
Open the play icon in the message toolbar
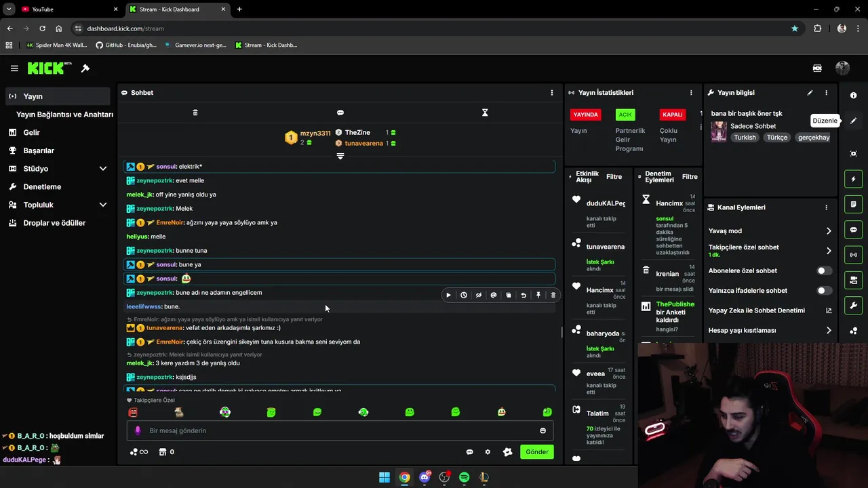(x=448, y=295)
